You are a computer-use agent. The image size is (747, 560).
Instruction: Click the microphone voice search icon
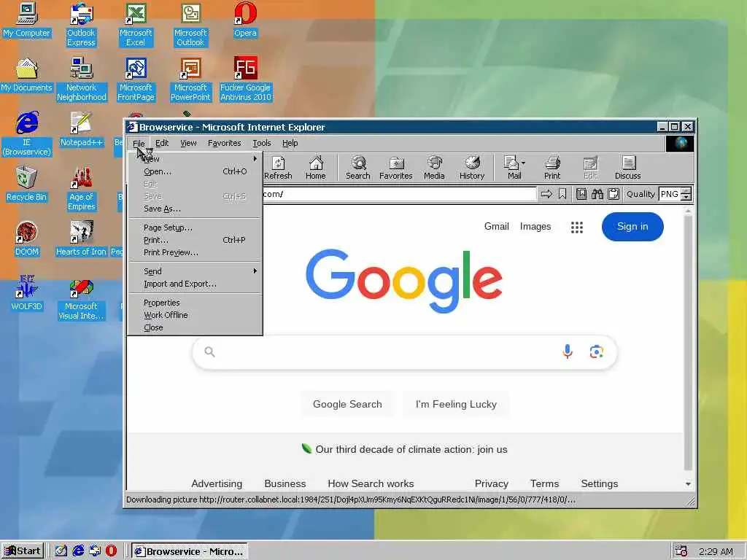[568, 352]
